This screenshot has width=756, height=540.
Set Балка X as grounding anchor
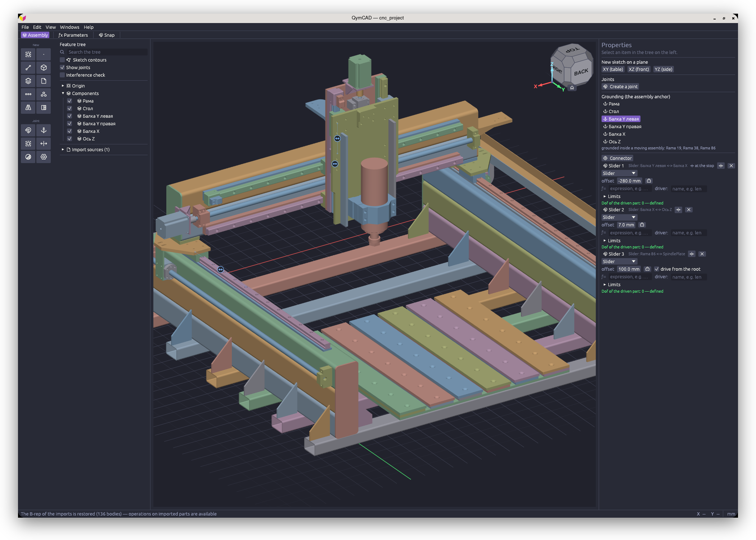click(614, 134)
